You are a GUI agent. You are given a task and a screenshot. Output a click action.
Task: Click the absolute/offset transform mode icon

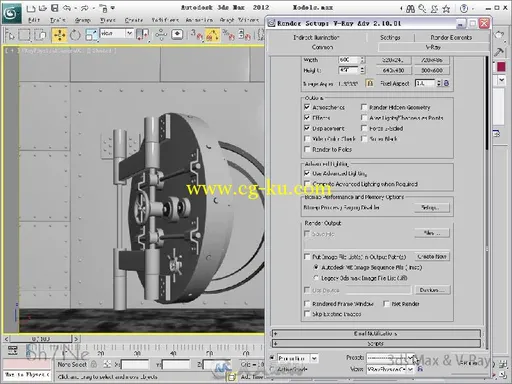[x=107, y=364]
